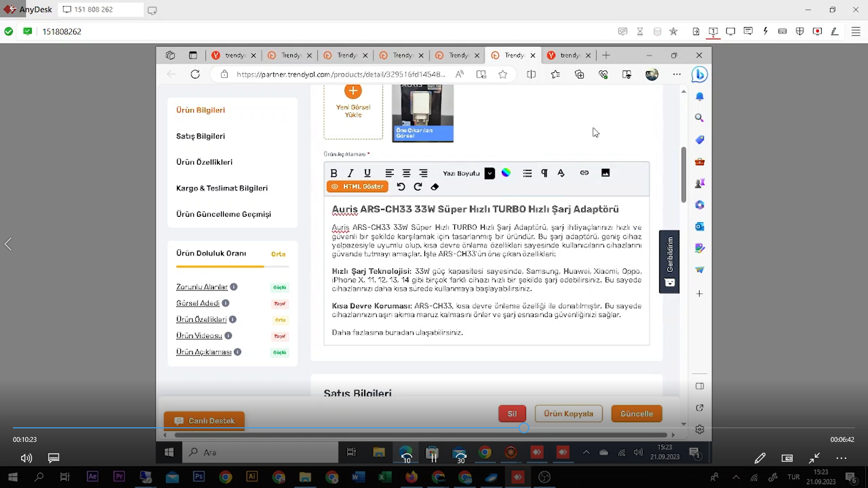
Task: Open Ürün Güncelleme Geçmişi section
Action: coord(224,214)
